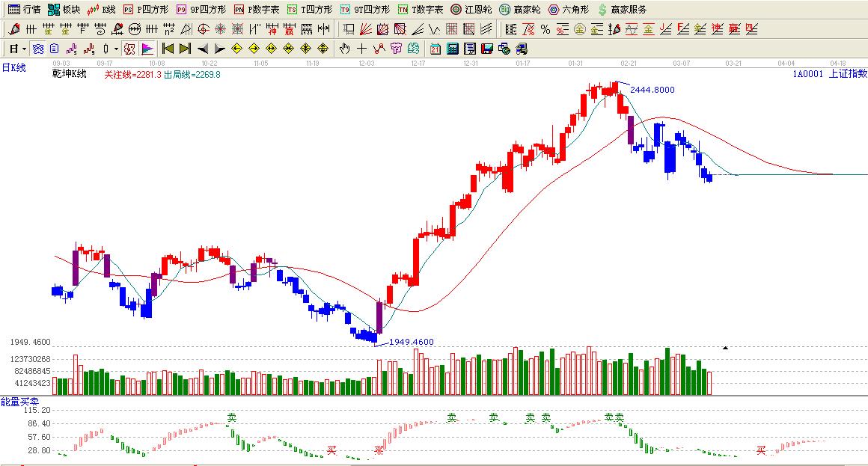Step forward with black right arrow
The image size is (868, 466).
(x=219, y=49)
